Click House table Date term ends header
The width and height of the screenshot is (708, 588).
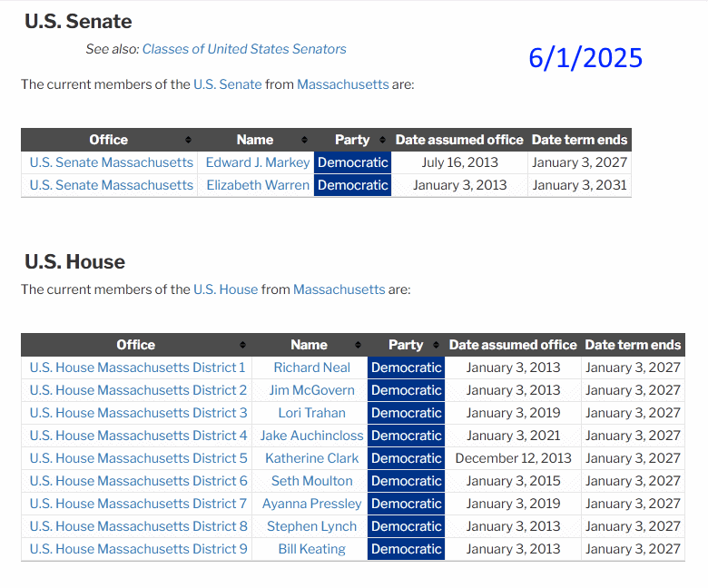point(633,345)
